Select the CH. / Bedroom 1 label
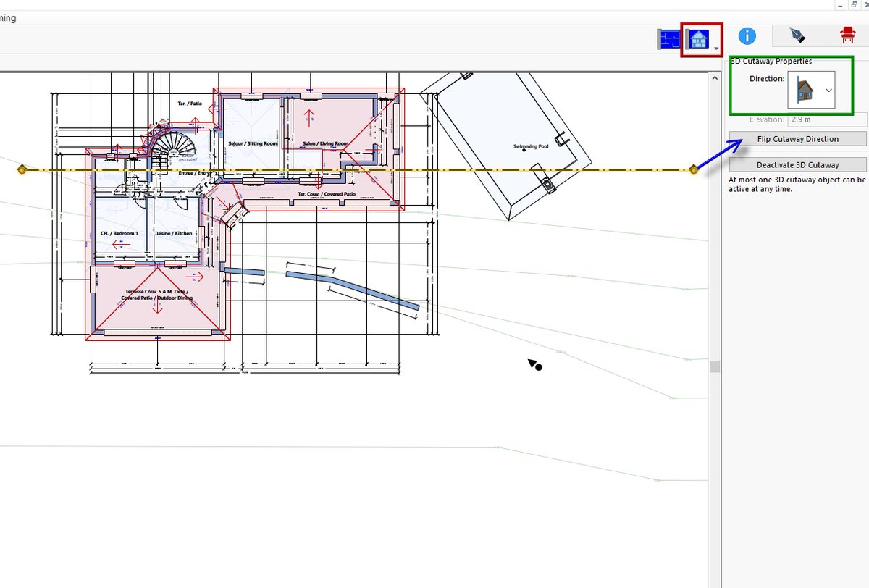 click(118, 233)
